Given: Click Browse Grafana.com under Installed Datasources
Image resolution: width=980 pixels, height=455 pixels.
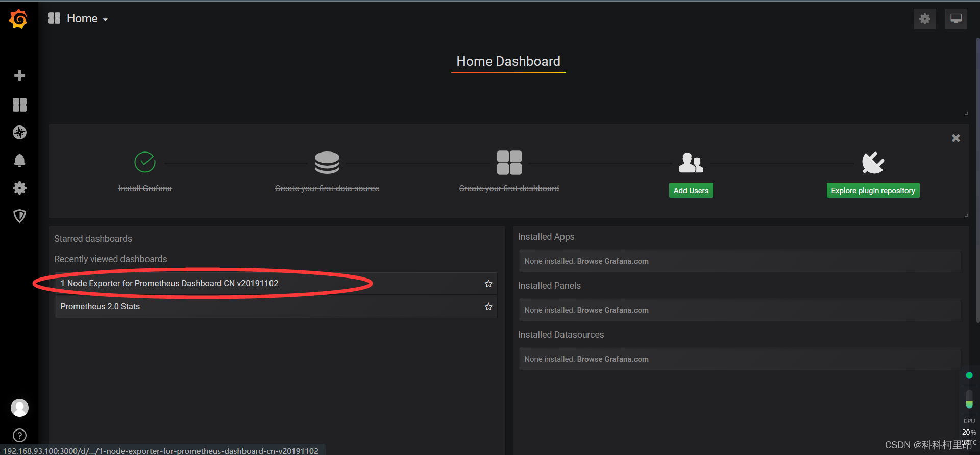Looking at the screenshot, I should (x=612, y=359).
